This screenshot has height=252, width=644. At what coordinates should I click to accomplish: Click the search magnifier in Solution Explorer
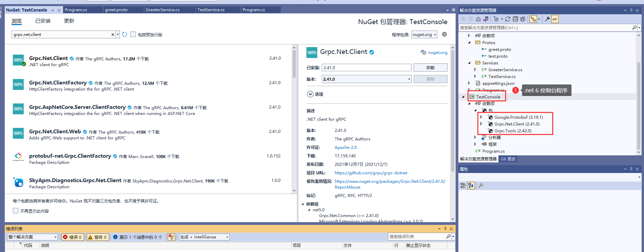coord(634,27)
